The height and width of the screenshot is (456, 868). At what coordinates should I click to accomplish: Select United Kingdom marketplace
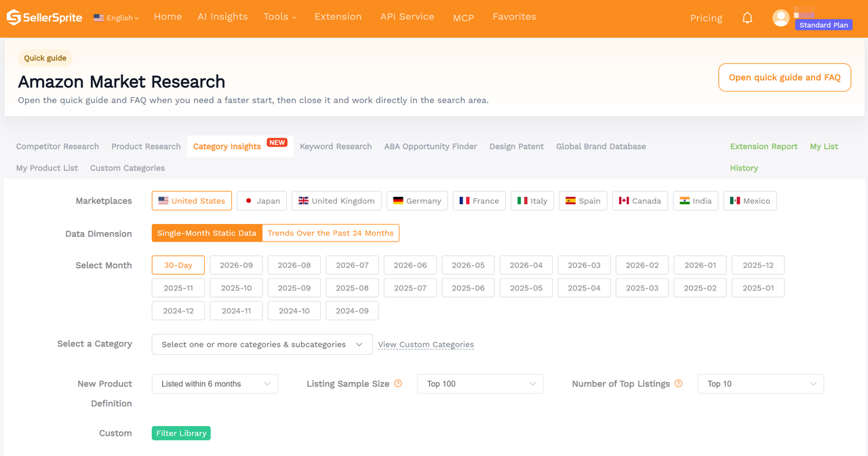(x=336, y=201)
